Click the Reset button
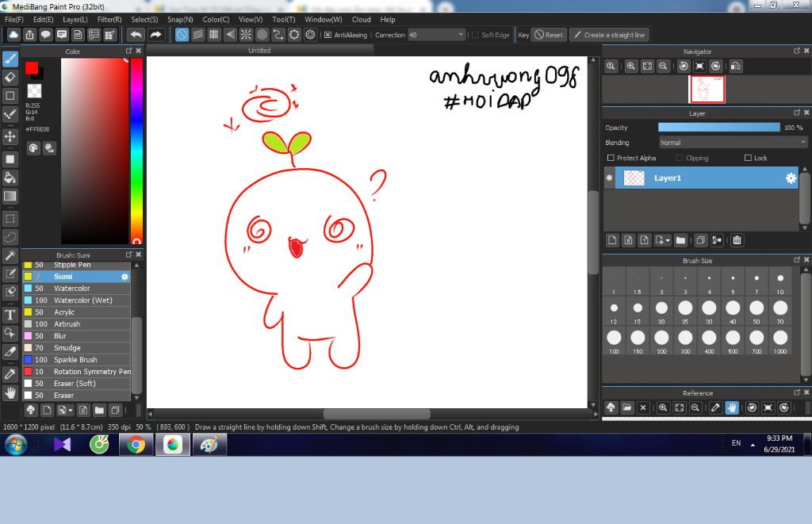 click(x=550, y=35)
